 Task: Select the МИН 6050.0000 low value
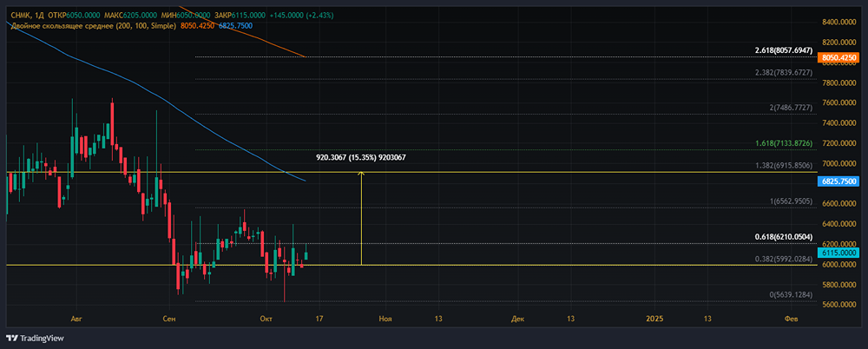click(x=184, y=16)
